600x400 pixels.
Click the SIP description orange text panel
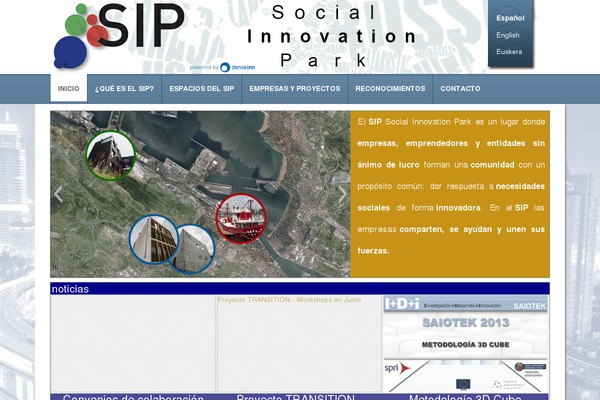(x=450, y=194)
